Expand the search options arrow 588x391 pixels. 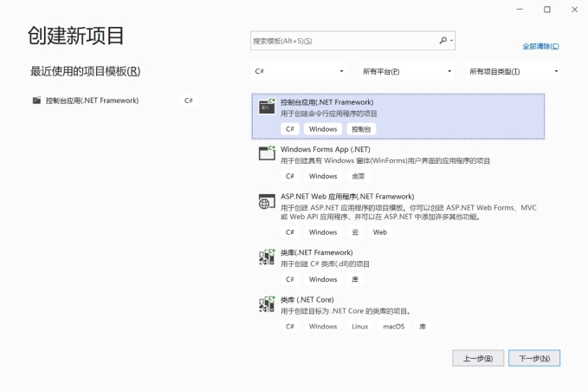click(x=452, y=41)
